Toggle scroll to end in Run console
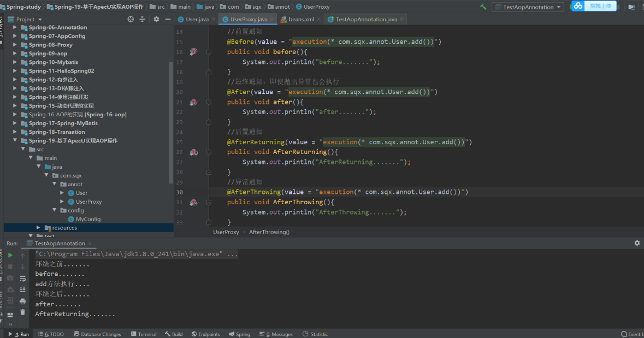The height and width of the screenshot is (338, 644). tap(22, 289)
